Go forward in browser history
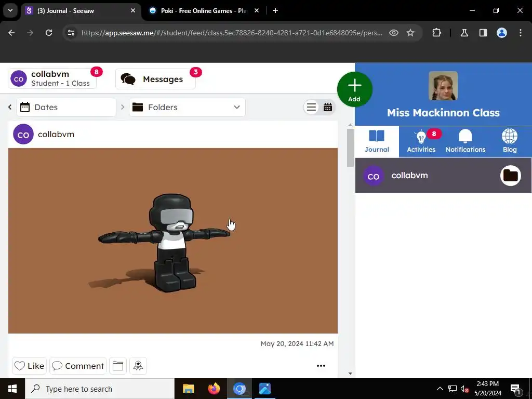 point(30,33)
